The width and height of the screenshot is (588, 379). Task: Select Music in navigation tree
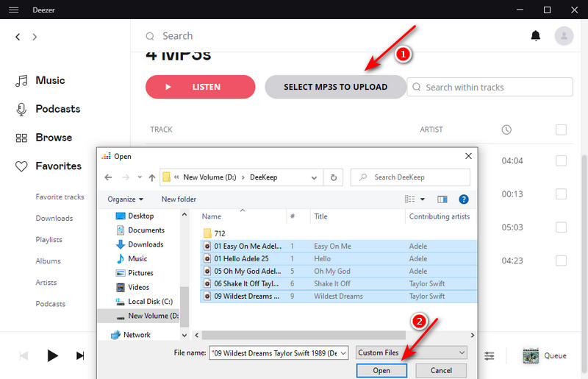coord(132,259)
